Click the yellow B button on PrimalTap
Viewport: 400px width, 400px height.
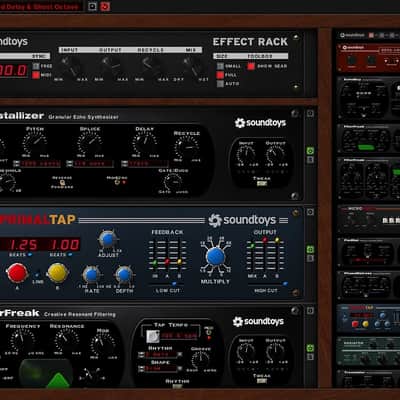click(57, 273)
